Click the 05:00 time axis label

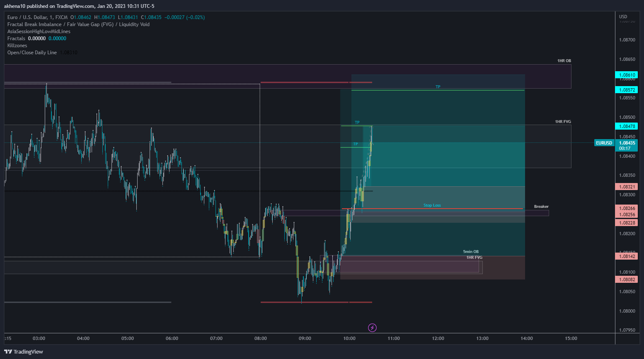[x=128, y=338]
